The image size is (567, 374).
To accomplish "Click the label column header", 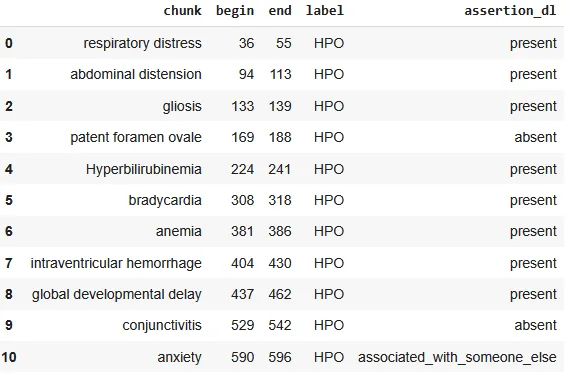I will [x=325, y=10].
